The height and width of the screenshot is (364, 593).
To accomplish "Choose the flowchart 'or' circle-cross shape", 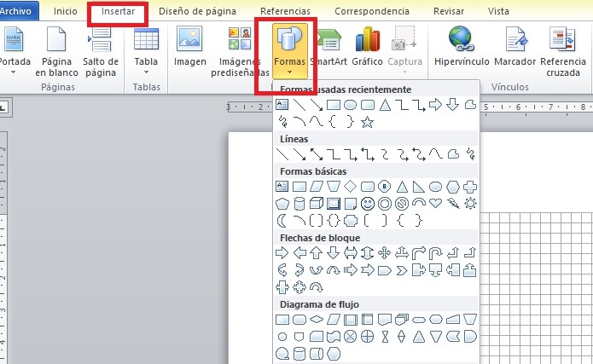I will [367, 337].
